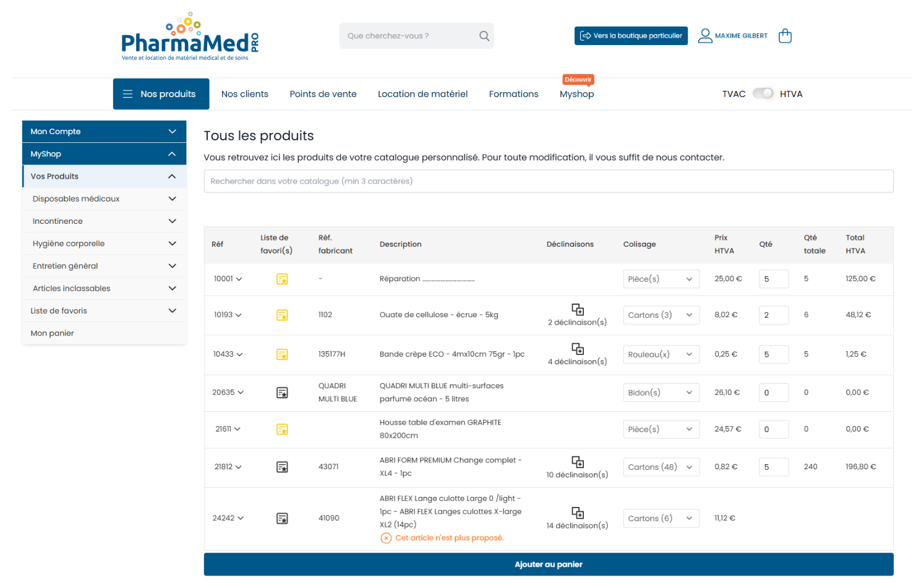Click the favorites icon beside product 20635
924x583 pixels.
[x=282, y=392]
